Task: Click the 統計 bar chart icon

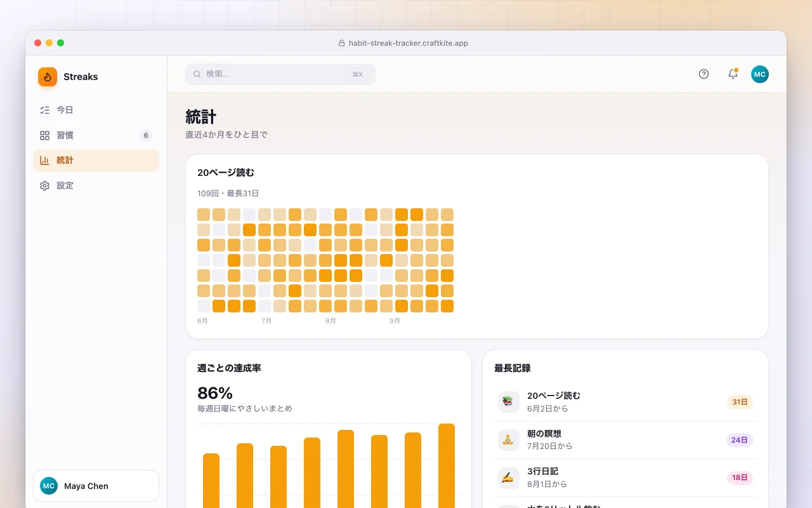Action: click(44, 161)
